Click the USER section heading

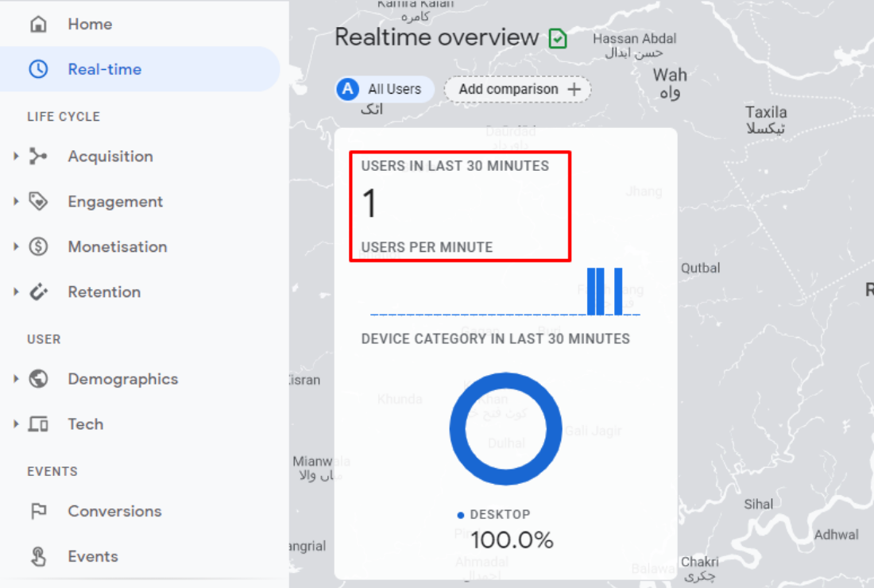pos(44,339)
